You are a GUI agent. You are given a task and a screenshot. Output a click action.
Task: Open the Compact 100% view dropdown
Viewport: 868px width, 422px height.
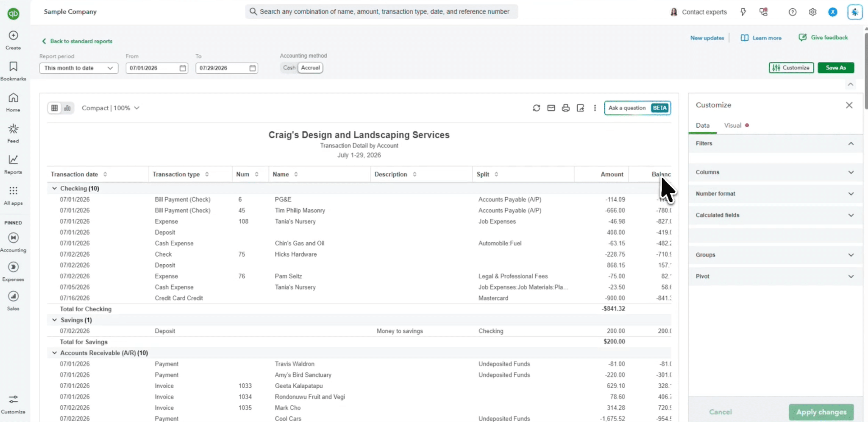pos(111,108)
